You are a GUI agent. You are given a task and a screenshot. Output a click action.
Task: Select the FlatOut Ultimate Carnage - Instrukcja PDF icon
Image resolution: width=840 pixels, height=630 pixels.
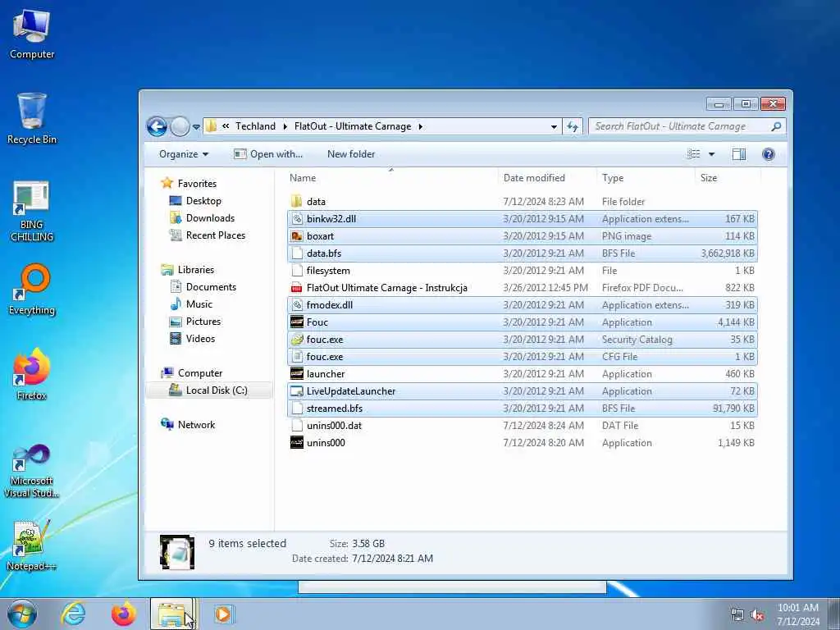[297, 288]
